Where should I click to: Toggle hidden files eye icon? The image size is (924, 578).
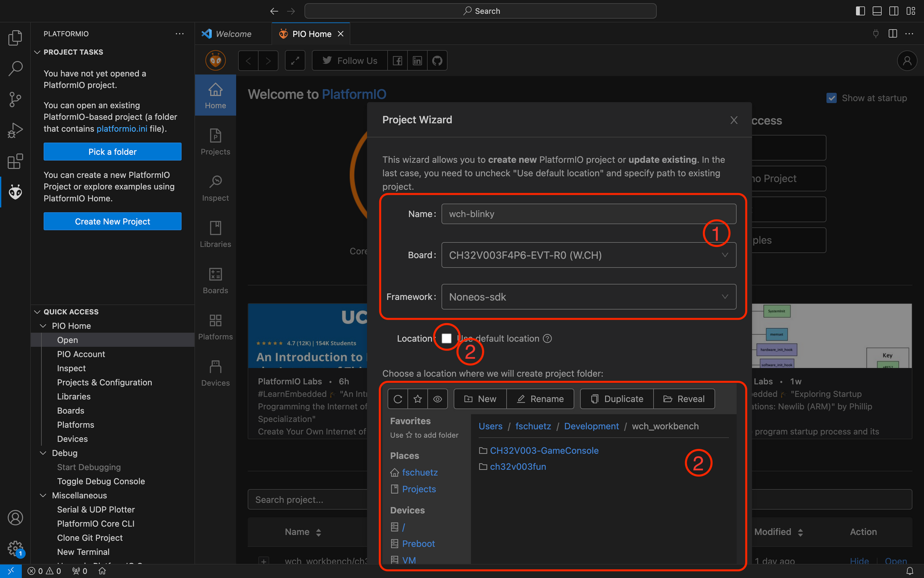[x=438, y=399]
